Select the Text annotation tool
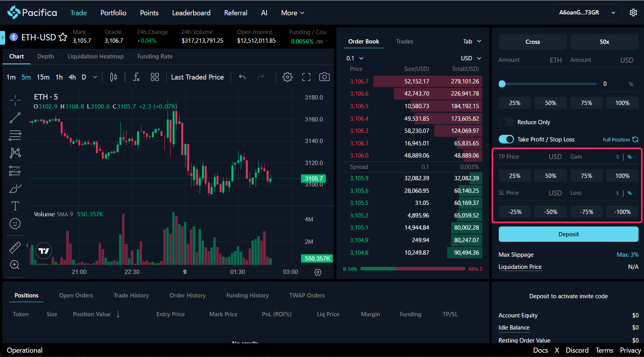 click(15, 206)
